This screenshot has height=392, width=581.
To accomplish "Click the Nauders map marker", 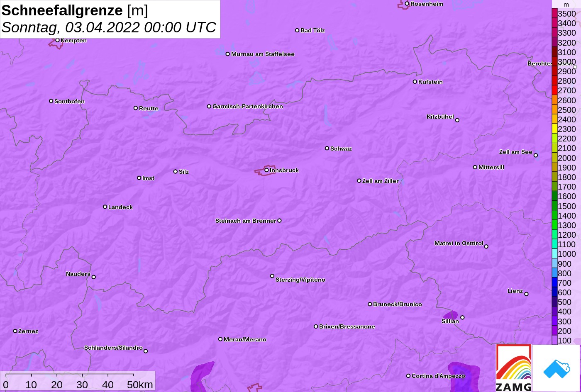I will [x=94, y=277].
